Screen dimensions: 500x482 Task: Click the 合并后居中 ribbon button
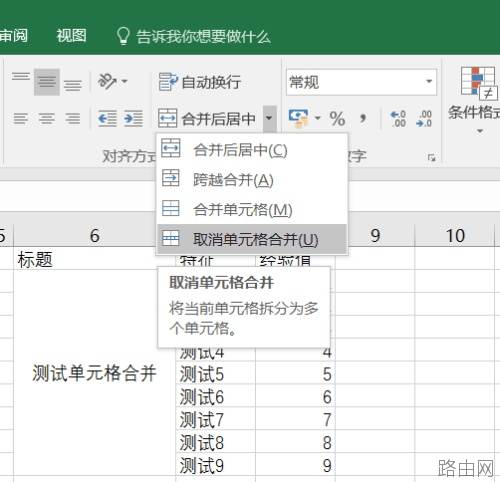point(207,118)
